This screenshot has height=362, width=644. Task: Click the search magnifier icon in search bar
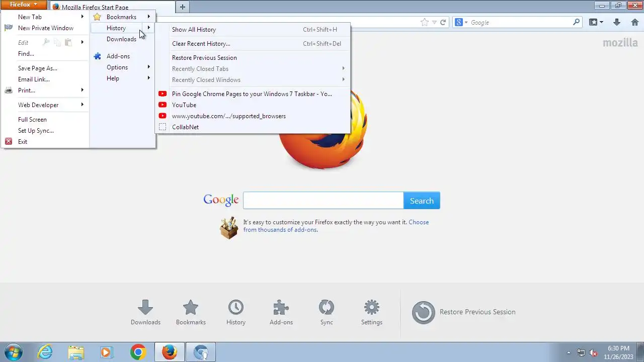click(576, 22)
